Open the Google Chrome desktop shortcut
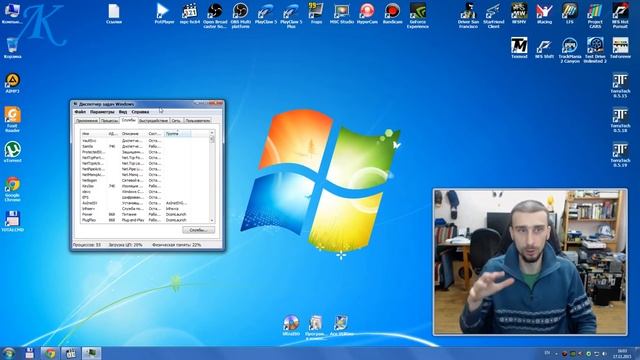640x360 pixels. click(x=12, y=189)
